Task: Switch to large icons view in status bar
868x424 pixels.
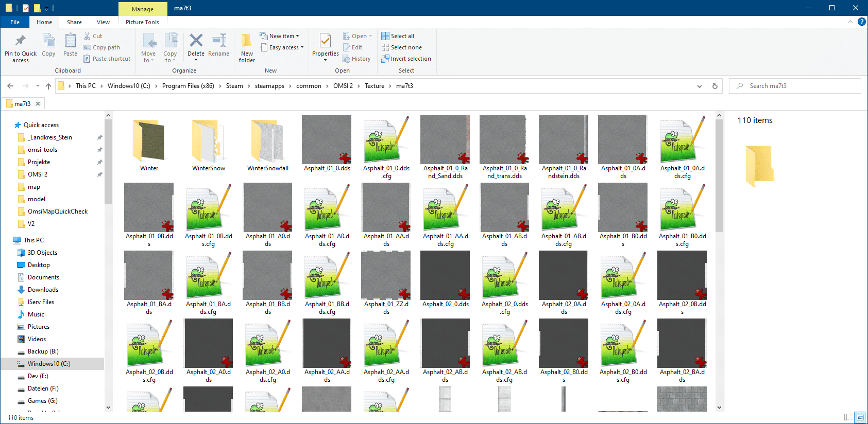Action: click(860, 417)
